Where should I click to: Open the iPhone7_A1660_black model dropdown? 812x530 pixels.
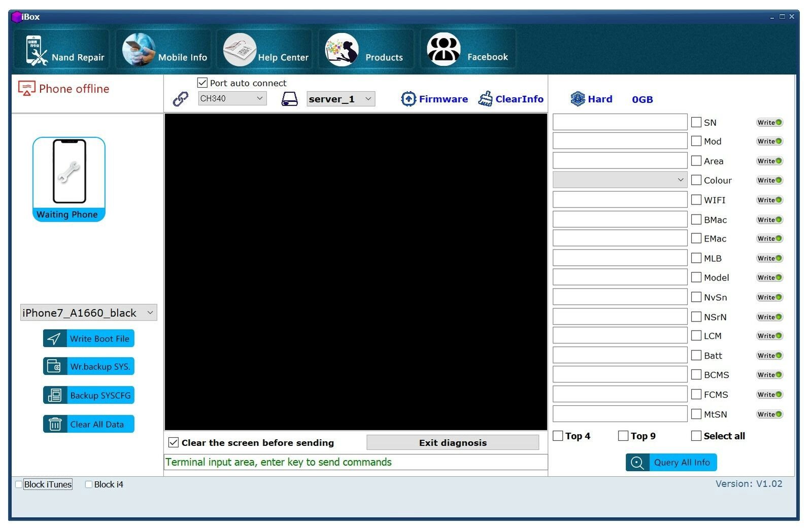click(x=88, y=313)
